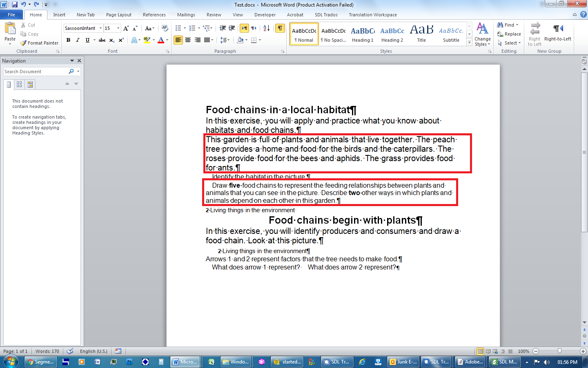Apply yellow text highlight color
Screen dimensions: 588x368
pyautogui.click(x=147, y=40)
